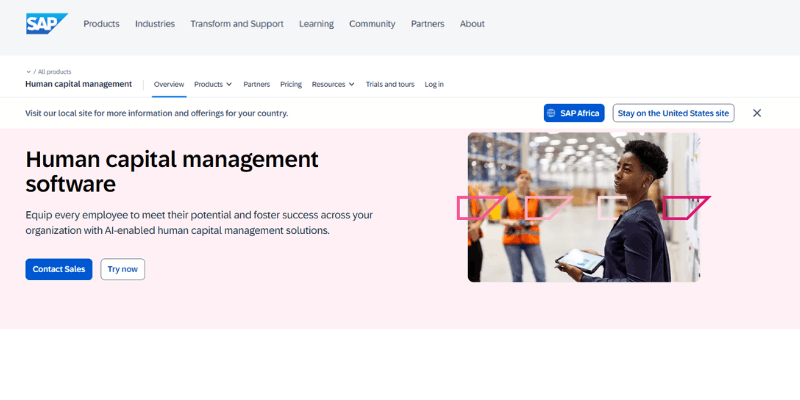Viewport: 800px width, 400px height.
Task: Open the Products menu in top navigation
Action: [101, 24]
